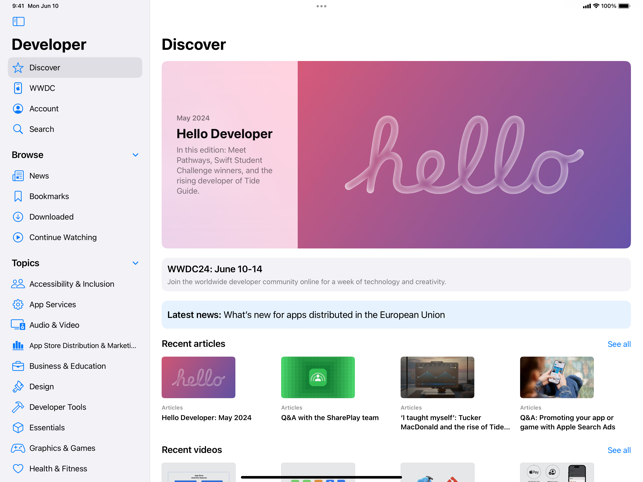Screen dimensions: 643x482
Task: Click the large hello artwork banner
Action: (x=464, y=155)
